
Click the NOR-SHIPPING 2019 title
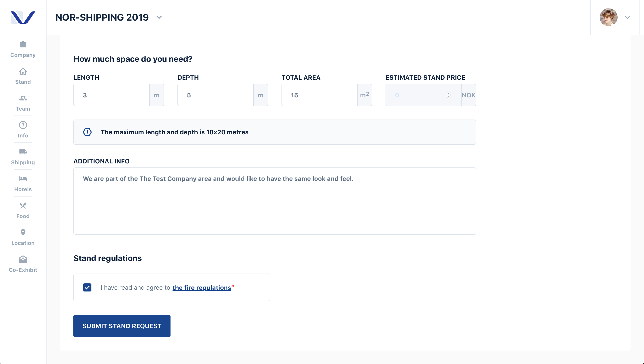click(x=102, y=17)
